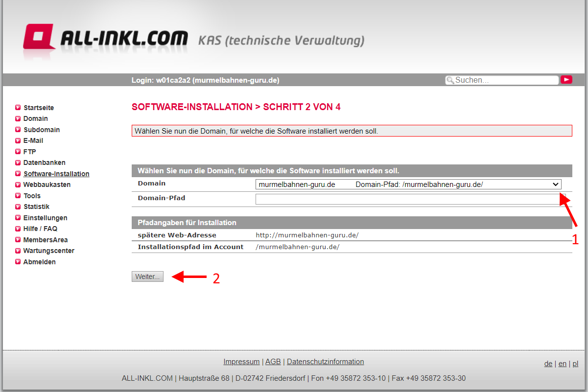Open E-Mail in the sidebar
This screenshot has height=392, width=588.
33,140
